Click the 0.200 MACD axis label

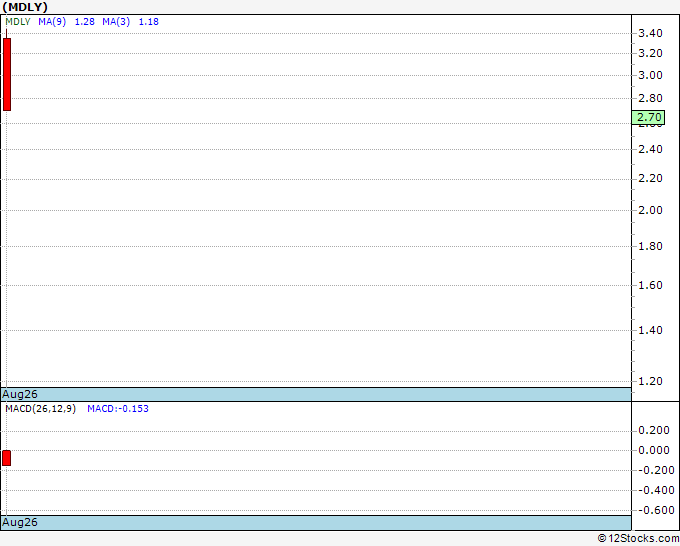pyautogui.click(x=654, y=430)
